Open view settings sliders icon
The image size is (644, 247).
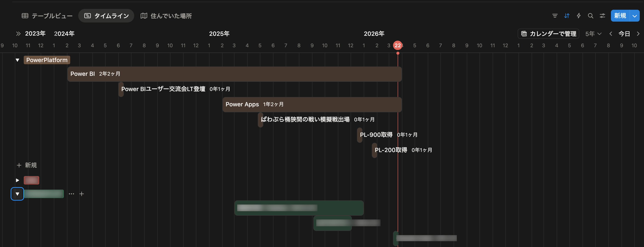click(x=602, y=16)
